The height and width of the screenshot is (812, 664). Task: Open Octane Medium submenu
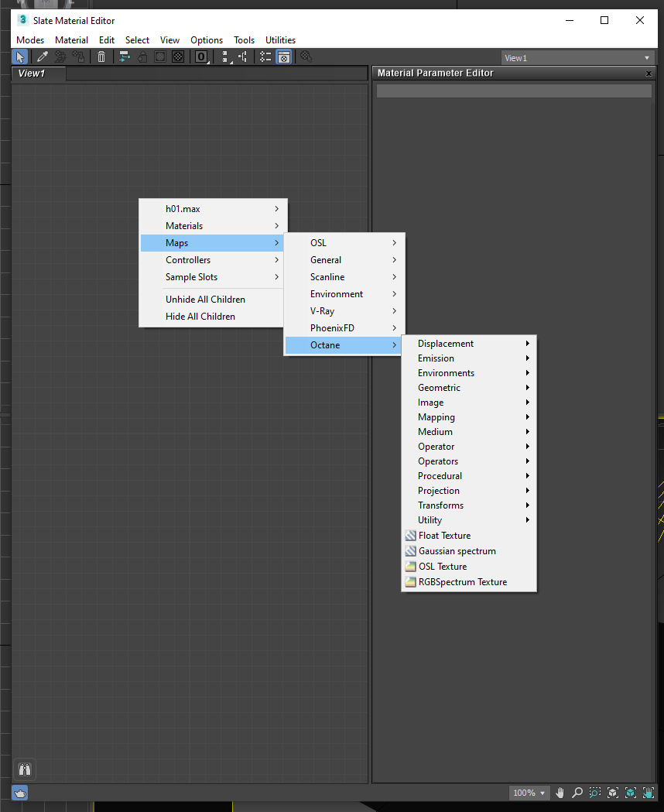coord(469,432)
